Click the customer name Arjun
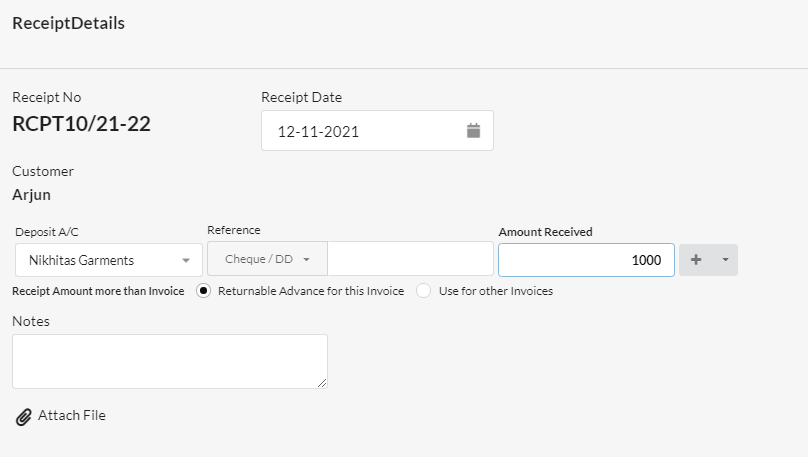This screenshot has height=457, width=808. pyautogui.click(x=31, y=195)
